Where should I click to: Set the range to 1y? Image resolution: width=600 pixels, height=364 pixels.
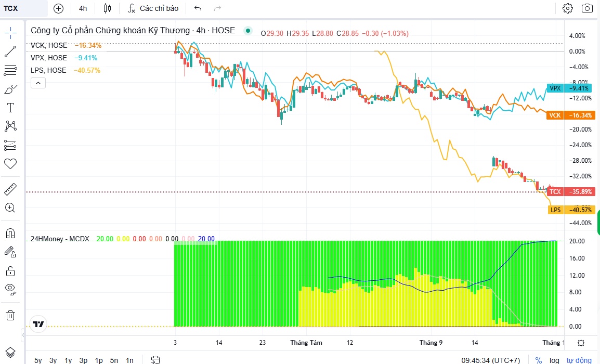click(x=68, y=360)
